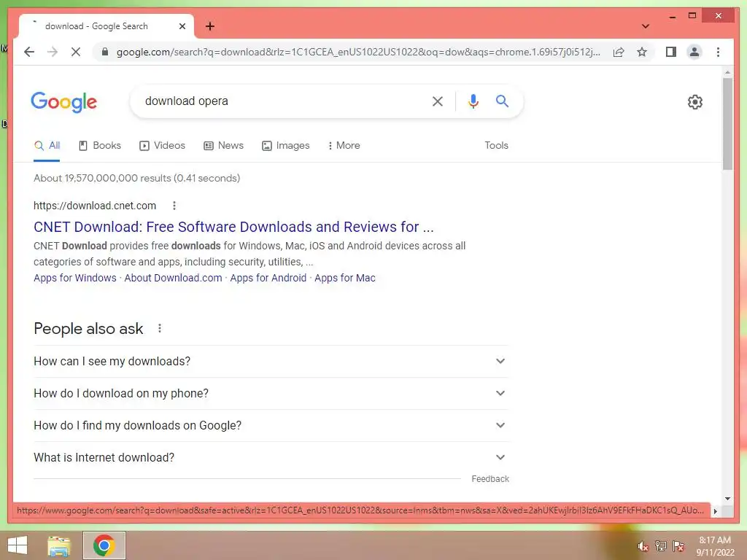The width and height of the screenshot is (747, 560).
Task: Open the More search filters menu
Action: coord(344,146)
